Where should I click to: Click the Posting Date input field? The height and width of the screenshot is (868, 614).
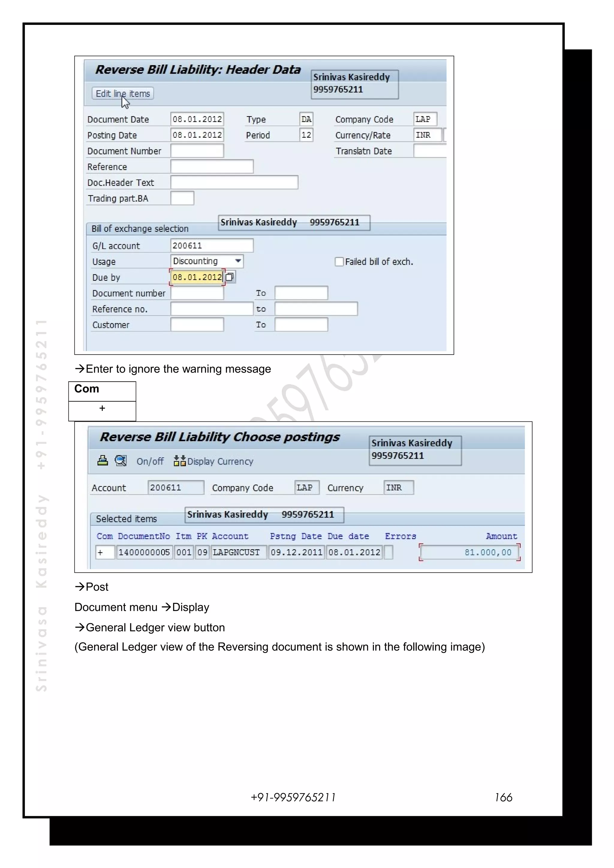pyautogui.click(x=197, y=135)
